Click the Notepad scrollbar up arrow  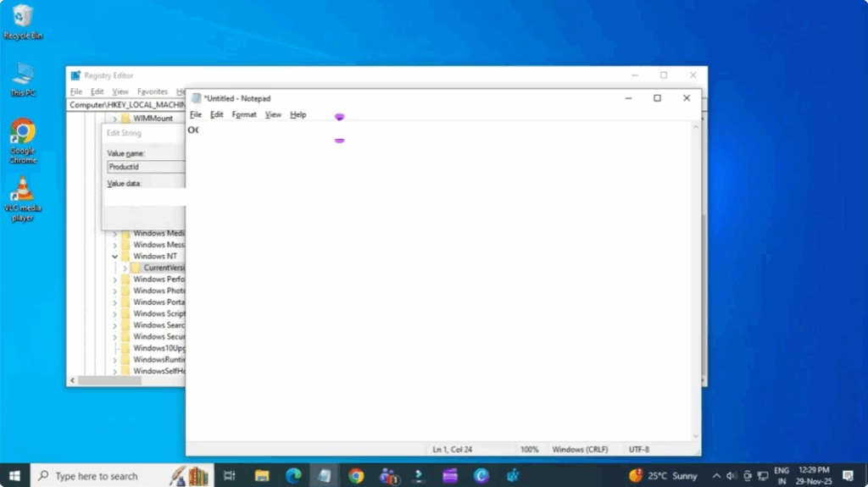[x=696, y=127]
